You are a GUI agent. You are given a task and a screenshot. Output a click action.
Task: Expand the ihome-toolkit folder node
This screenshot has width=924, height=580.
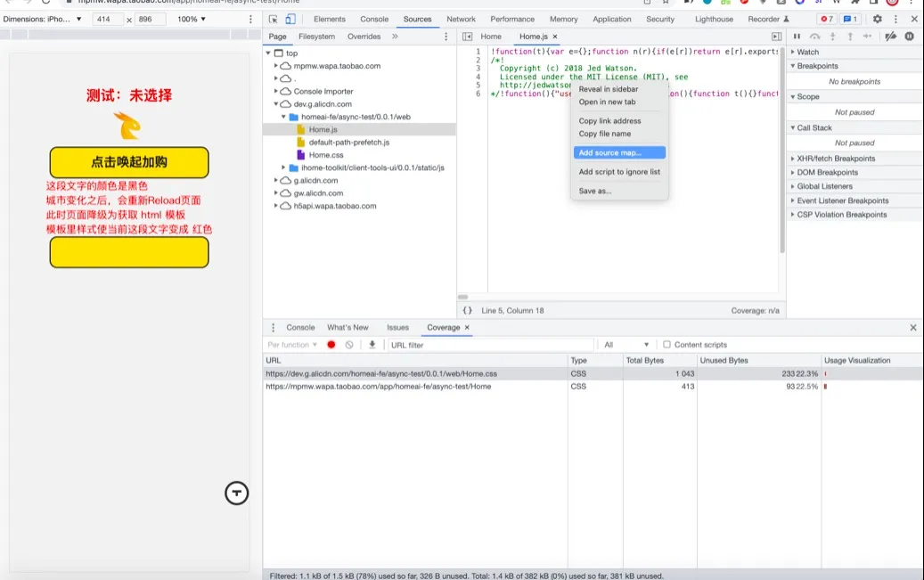click(283, 168)
